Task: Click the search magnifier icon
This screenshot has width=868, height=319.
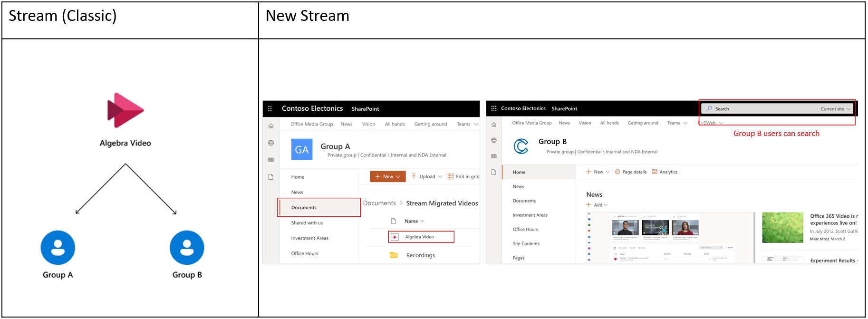Action: pos(709,108)
